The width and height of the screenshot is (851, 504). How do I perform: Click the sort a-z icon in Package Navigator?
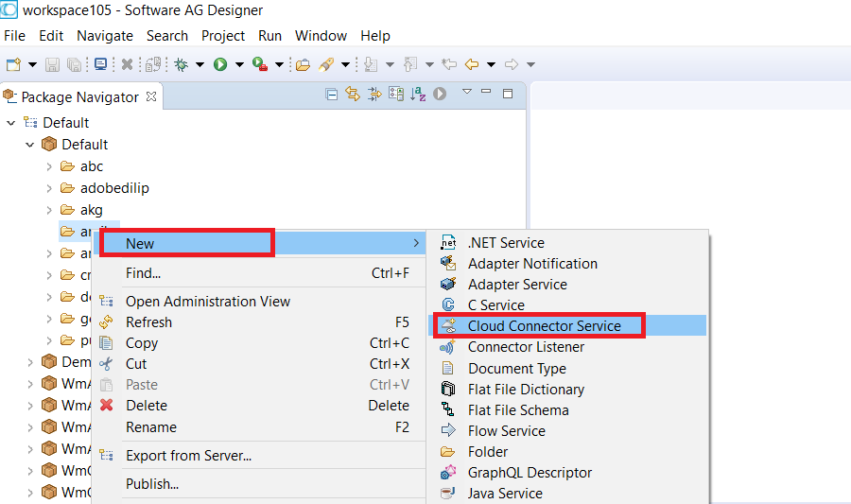(418, 95)
